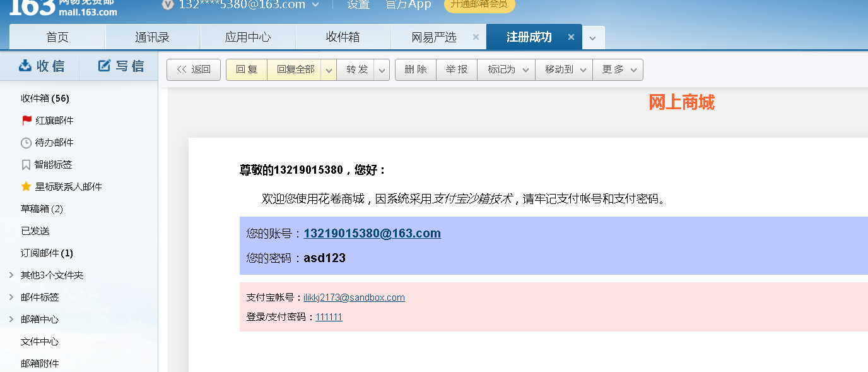Click the 开通邮箱会员 button
The width and height of the screenshot is (868, 372).
(479, 4)
